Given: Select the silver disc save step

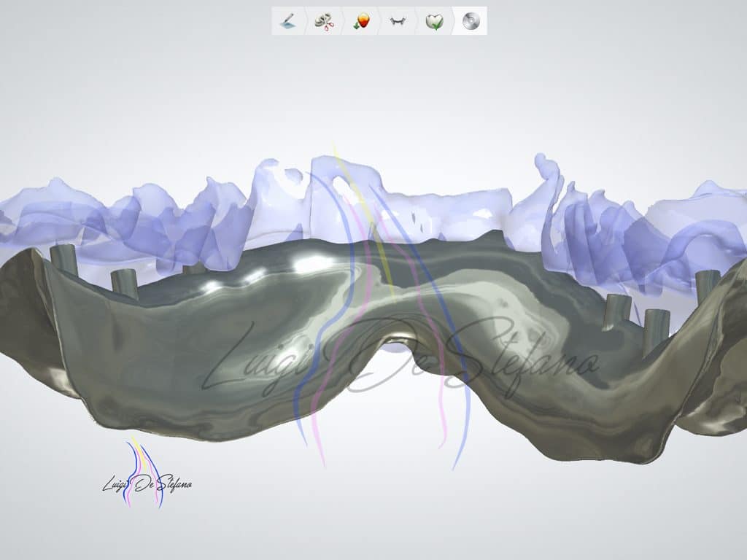Looking at the screenshot, I should (471, 22).
